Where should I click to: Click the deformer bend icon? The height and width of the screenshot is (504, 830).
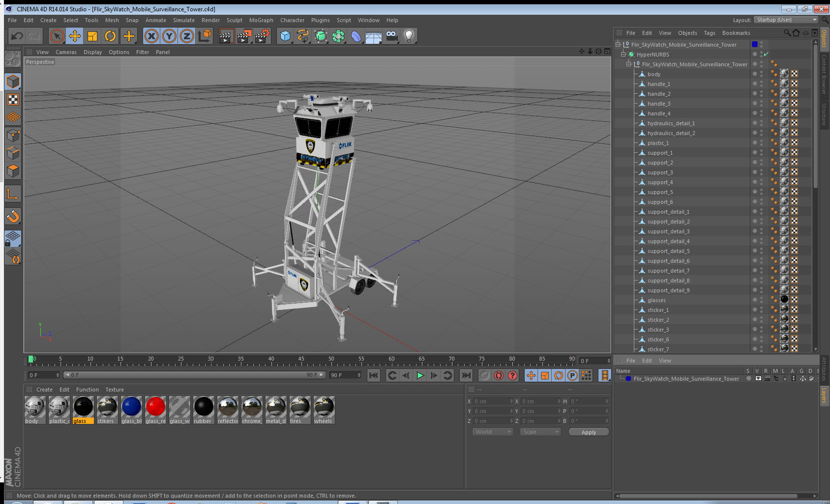(x=356, y=36)
